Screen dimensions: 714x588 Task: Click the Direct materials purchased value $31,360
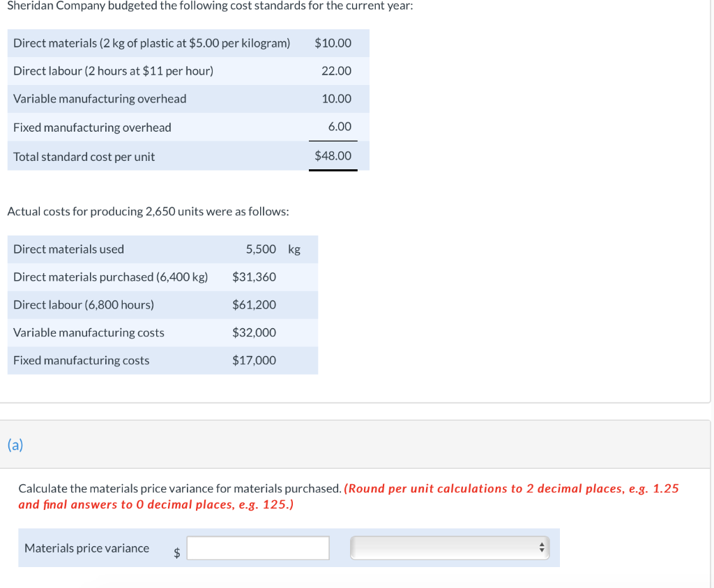pos(255,277)
